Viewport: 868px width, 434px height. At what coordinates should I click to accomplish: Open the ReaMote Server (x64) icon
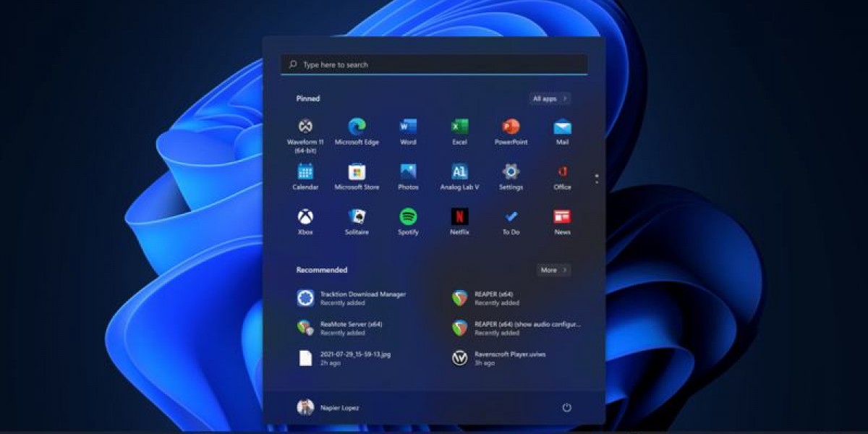click(x=305, y=328)
